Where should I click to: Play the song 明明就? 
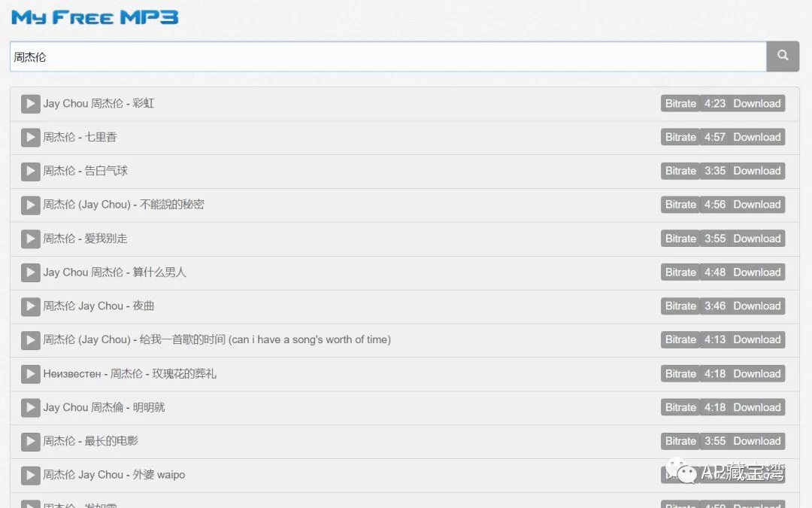pos(31,407)
